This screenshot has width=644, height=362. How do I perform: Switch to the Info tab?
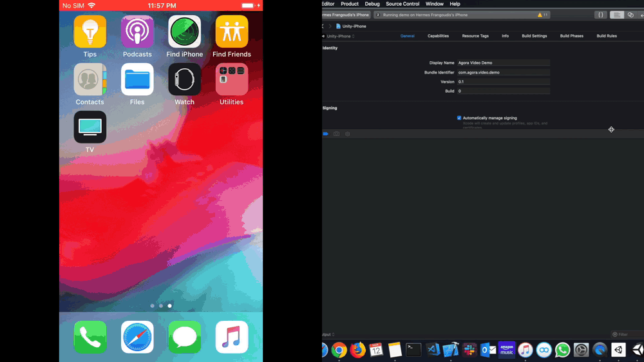coord(505,36)
